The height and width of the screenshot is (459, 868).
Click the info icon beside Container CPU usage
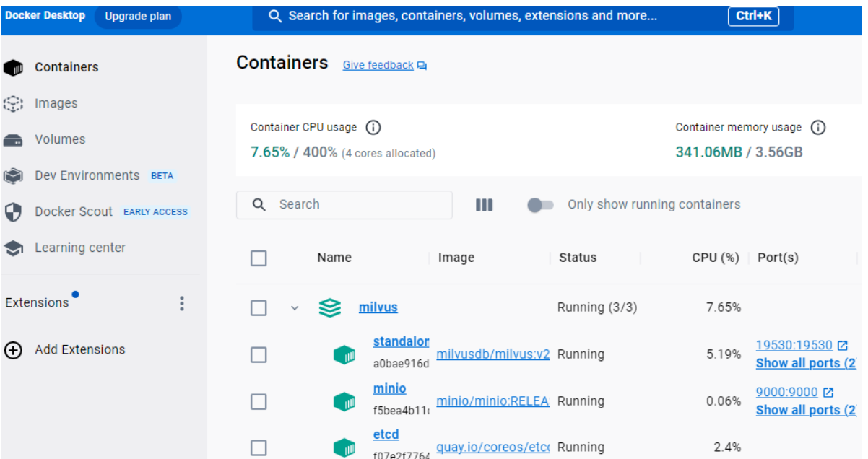point(373,128)
